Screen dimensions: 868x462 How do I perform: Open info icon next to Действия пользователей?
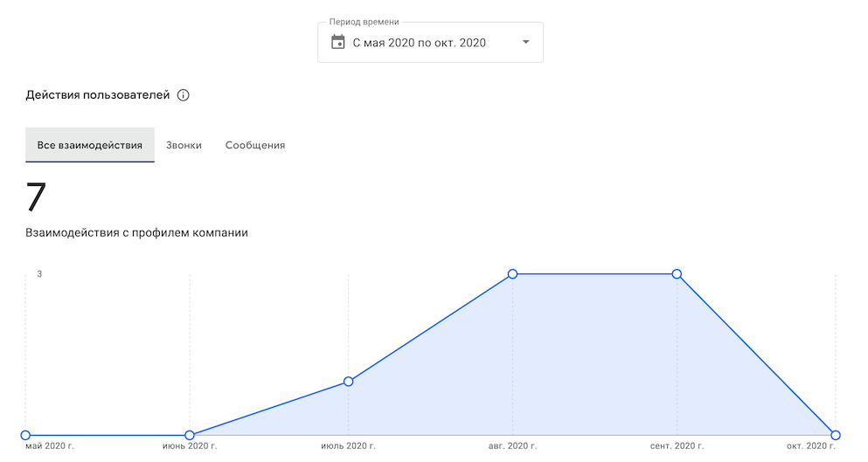[184, 95]
